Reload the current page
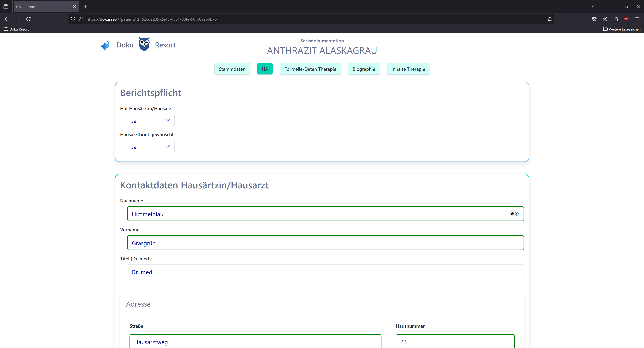Image resolution: width=644 pixels, height=348 pixels. 29,19
